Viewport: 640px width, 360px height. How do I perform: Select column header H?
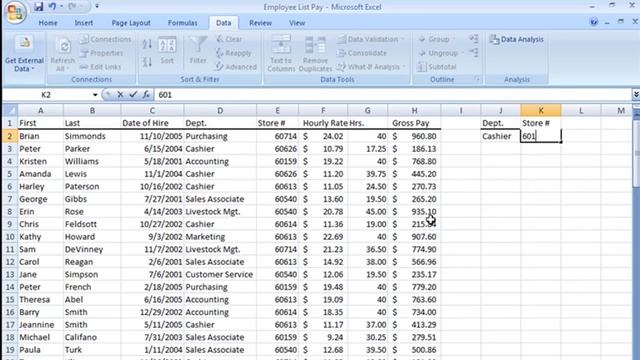(x=414, y=110)
